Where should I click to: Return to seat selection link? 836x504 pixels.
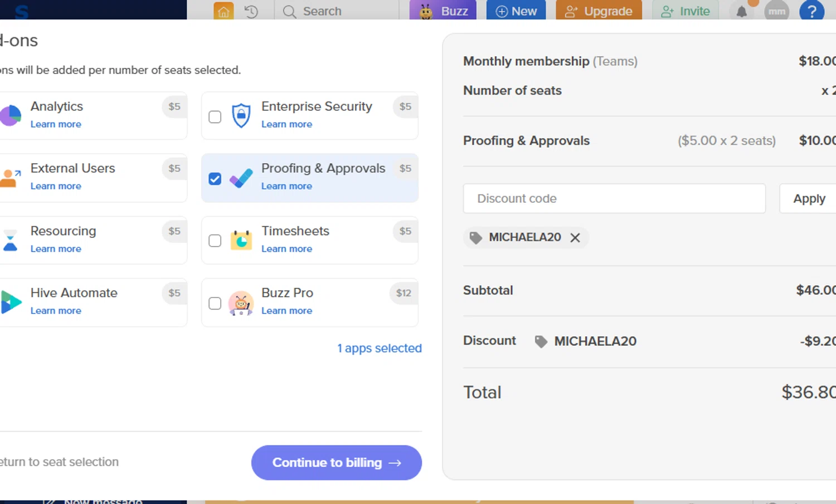[59, 462]
